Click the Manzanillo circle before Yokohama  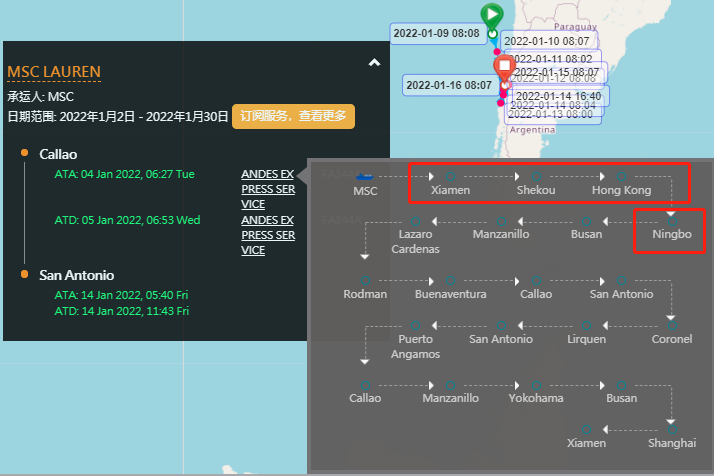(450, 385)
